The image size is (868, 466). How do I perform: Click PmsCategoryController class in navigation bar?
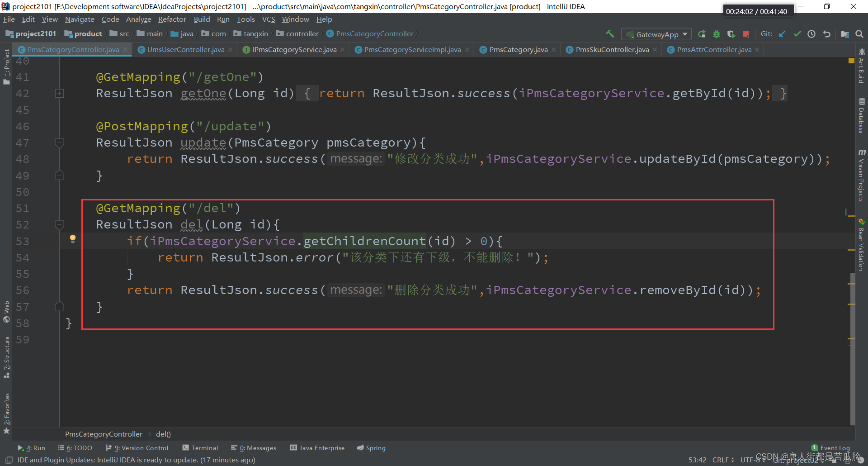(370, 34)
